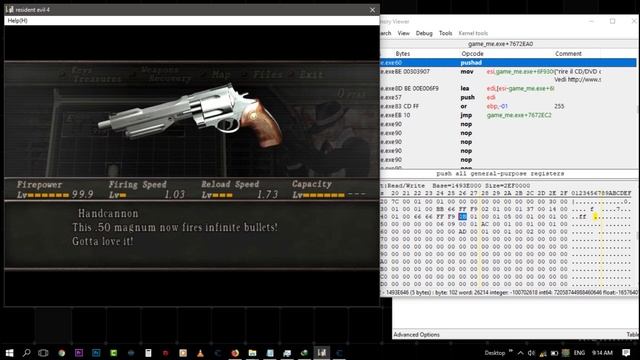Open the Calculator taskbar icon
Image resolution: width=640 pixels, height=360 pixels.
coord(148,353)
